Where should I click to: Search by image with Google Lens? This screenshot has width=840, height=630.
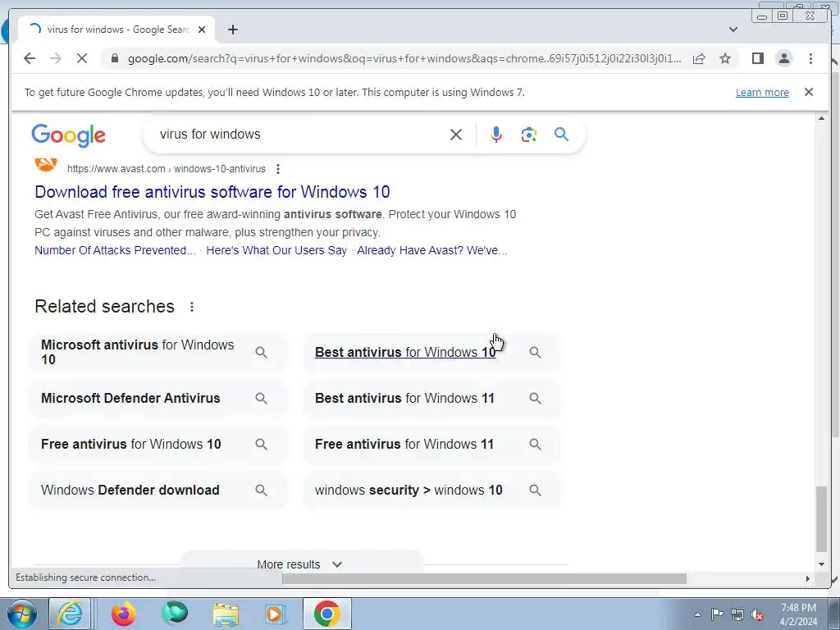529,135
